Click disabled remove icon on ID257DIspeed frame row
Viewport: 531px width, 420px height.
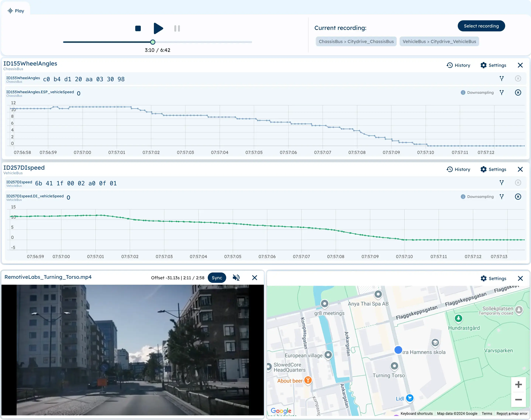[x=518, y=183]
